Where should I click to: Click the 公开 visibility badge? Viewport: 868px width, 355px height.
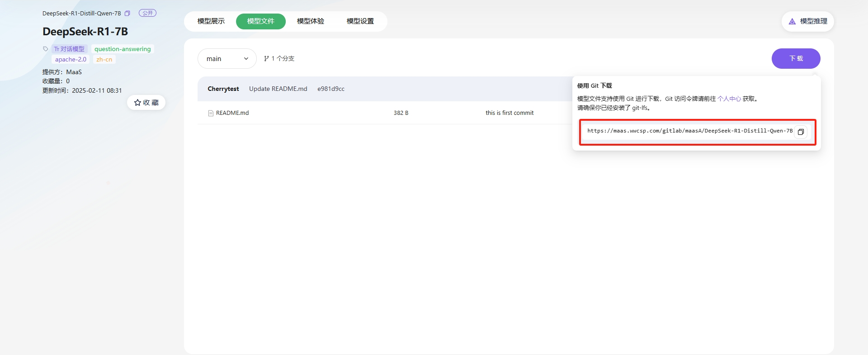(147, 13)
